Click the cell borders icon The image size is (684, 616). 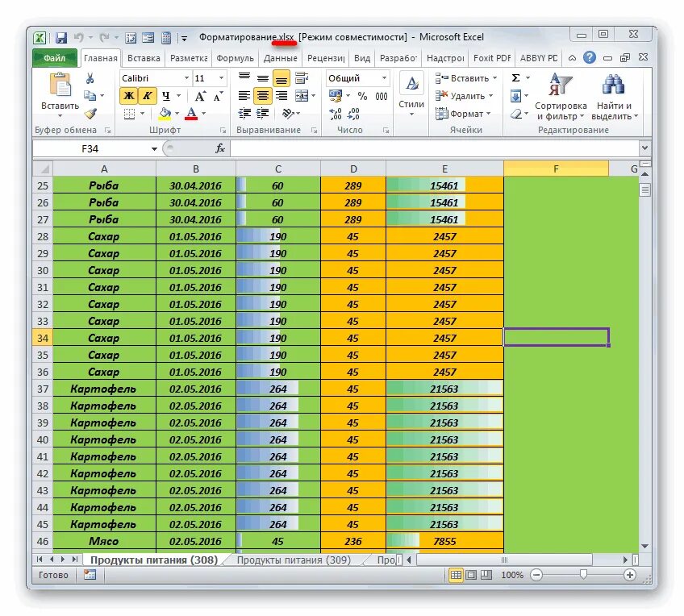[x=130, y=114]
